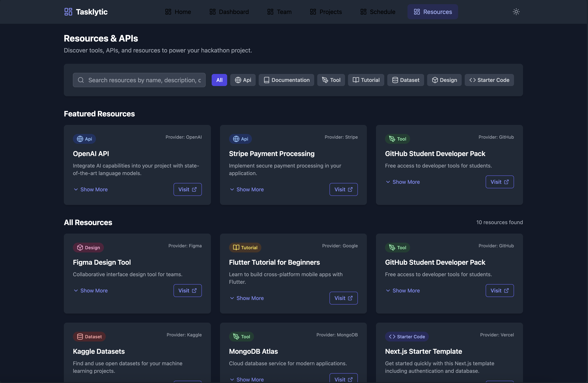Toggle light/dark theme sun icon
This screenshot has height=383, width=588.
click(516, 12)
